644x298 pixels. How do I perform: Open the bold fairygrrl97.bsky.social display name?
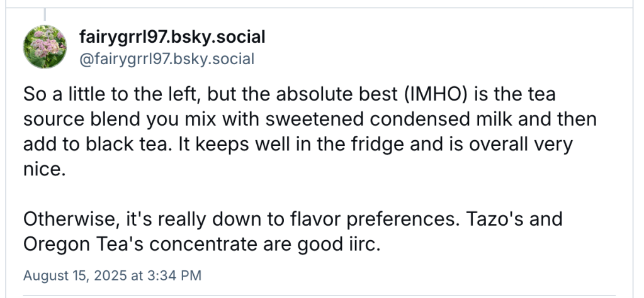[172, 37]
